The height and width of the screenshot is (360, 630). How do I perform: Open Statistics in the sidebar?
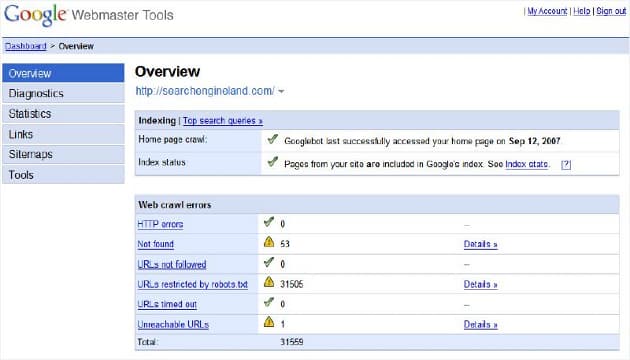click(x=63, y=114)
